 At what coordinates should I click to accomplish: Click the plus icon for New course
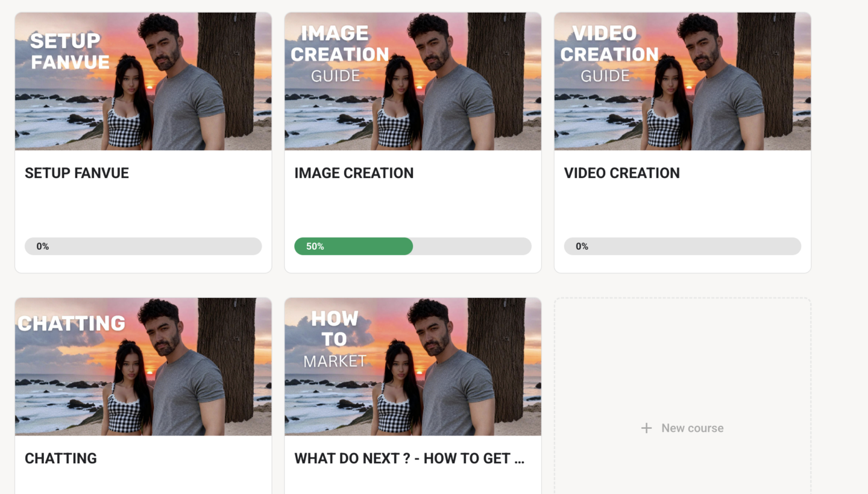(x=646, y=428)
